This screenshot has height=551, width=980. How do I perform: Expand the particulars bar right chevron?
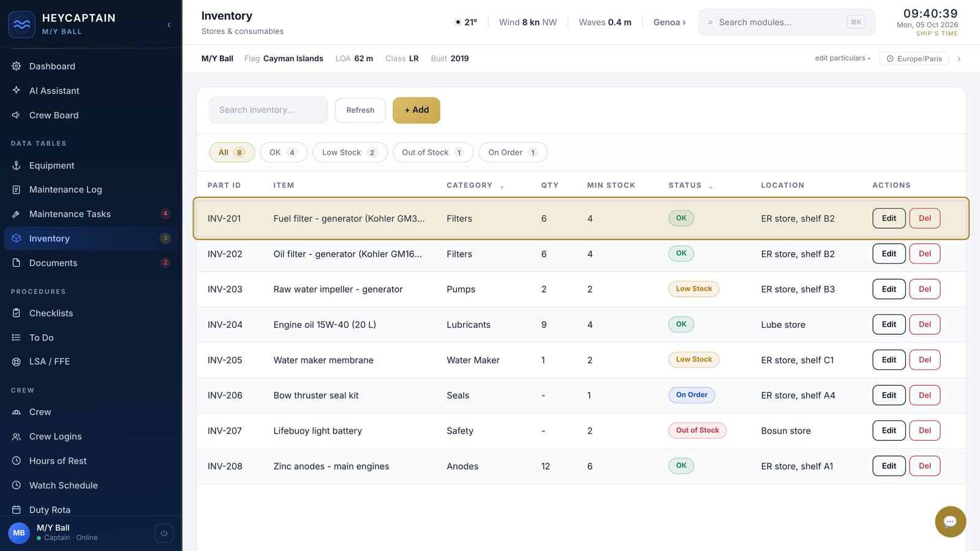(x=959, y=59)
